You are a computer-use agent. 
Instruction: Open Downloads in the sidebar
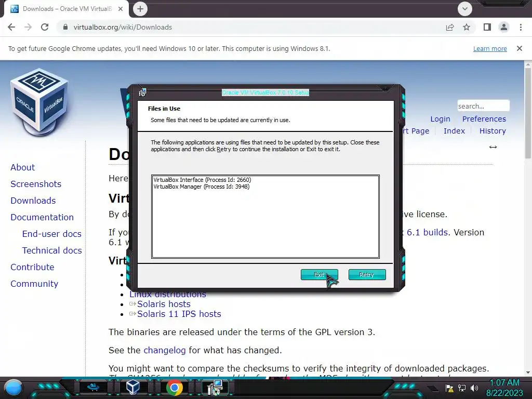[x=33, y=201]
